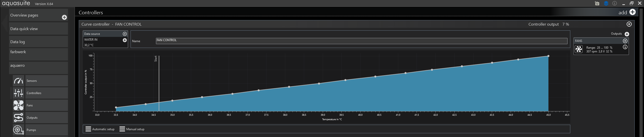
Task: Open the Manual setup menu
Action: tap(132, 129)
